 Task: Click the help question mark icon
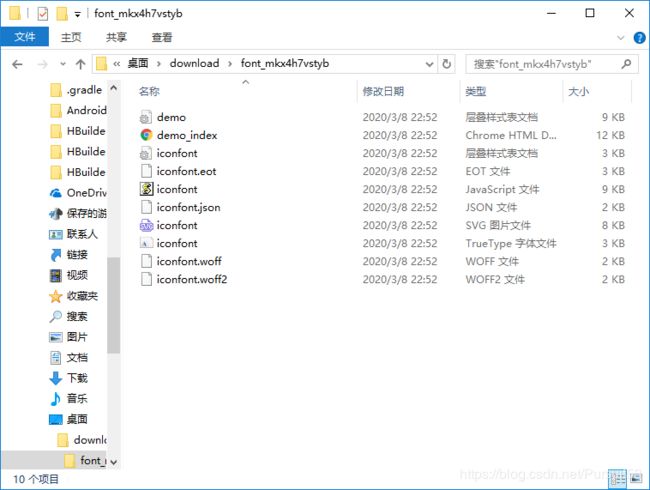639,38
